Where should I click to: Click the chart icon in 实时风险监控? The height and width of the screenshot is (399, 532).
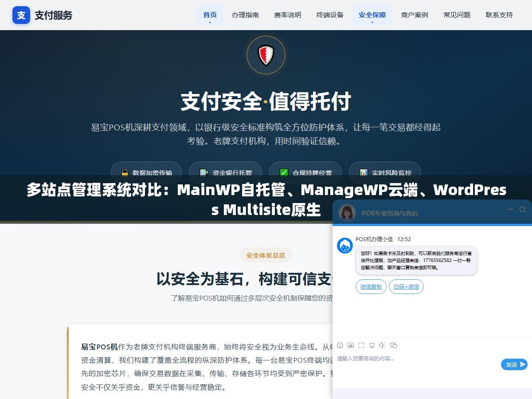[x=364, y=173]
